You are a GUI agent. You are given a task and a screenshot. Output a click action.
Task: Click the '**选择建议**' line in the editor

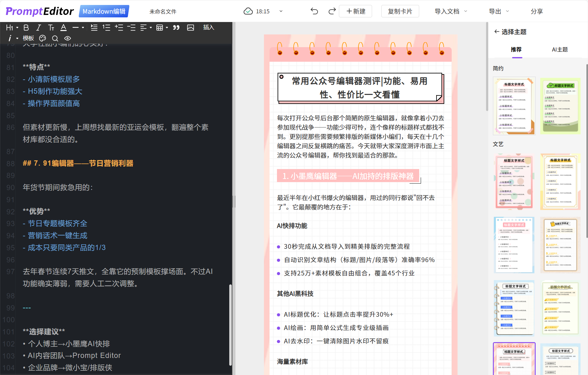point(44,332)
